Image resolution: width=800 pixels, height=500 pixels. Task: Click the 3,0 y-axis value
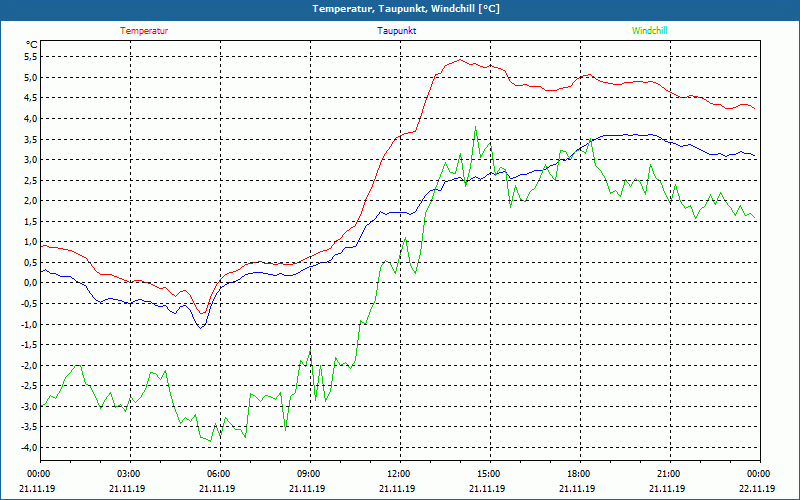click(31, 160)
